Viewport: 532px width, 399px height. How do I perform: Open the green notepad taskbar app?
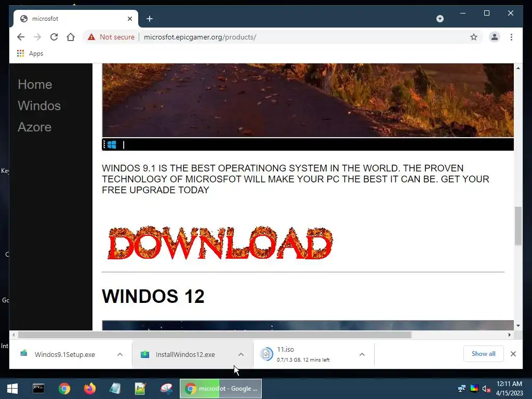coord(140,389)
